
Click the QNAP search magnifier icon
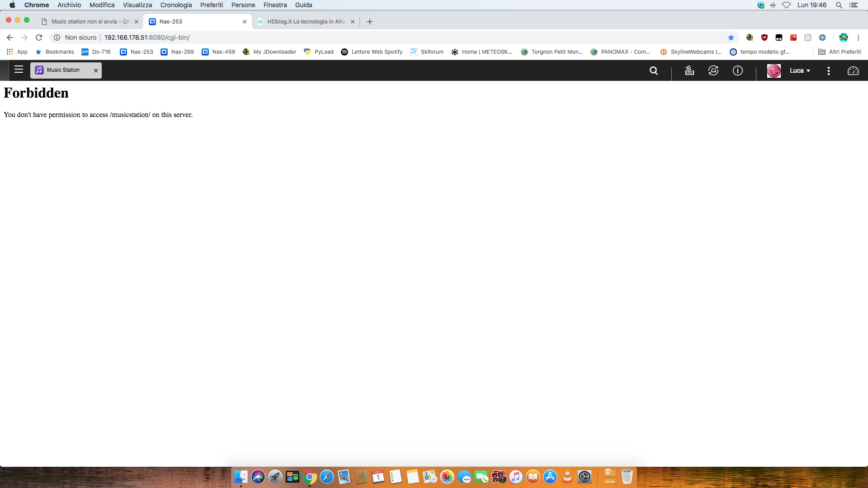pyautogui.click(x=653, y=70)
